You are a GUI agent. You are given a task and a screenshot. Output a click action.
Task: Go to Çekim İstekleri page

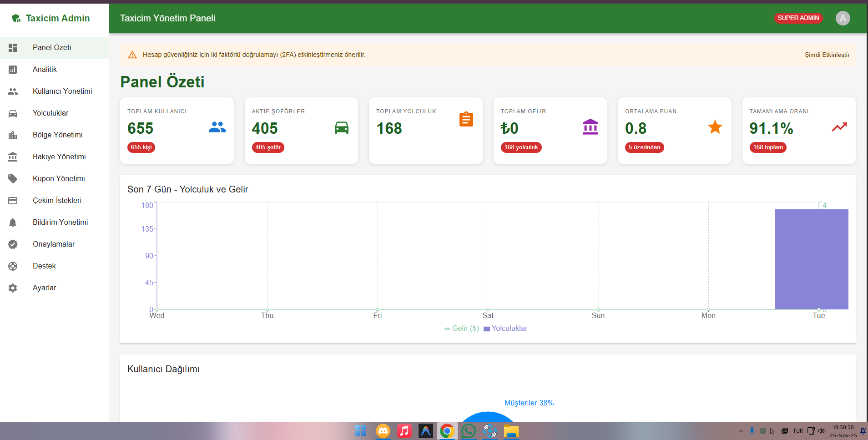point(57,201)
